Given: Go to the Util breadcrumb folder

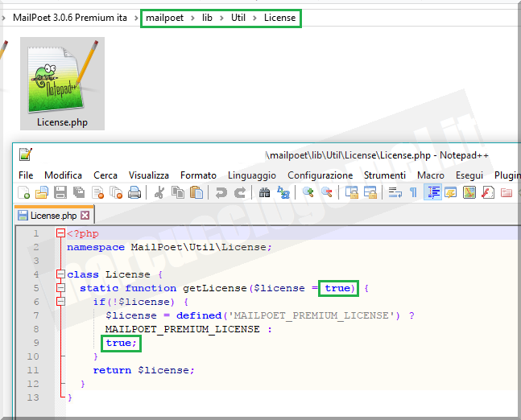Looking at the screenshot, I should (238, 18).
